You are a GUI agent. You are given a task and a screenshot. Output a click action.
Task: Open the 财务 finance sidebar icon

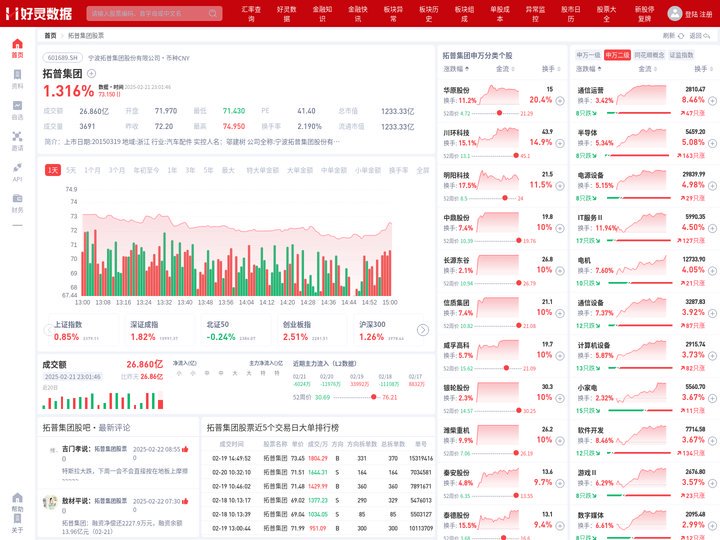coord(17,198)
